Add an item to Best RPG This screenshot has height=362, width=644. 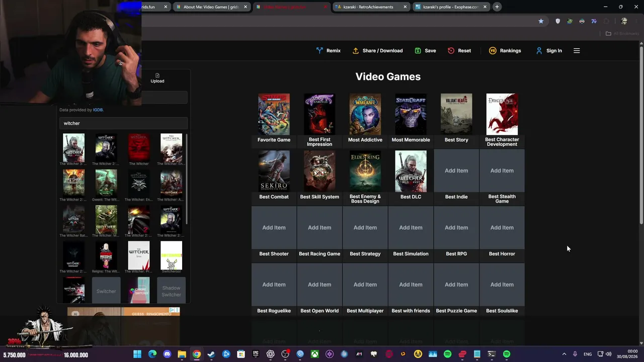click(456, 228)
